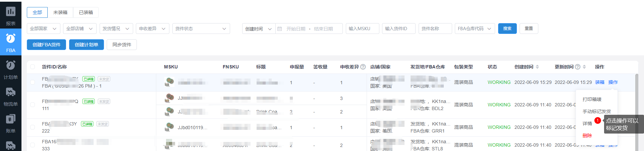Image resolution: width=644 pixels, height=151 pixels.
Task: Choose 删除 from the action menu
Action: click(587, 136)
